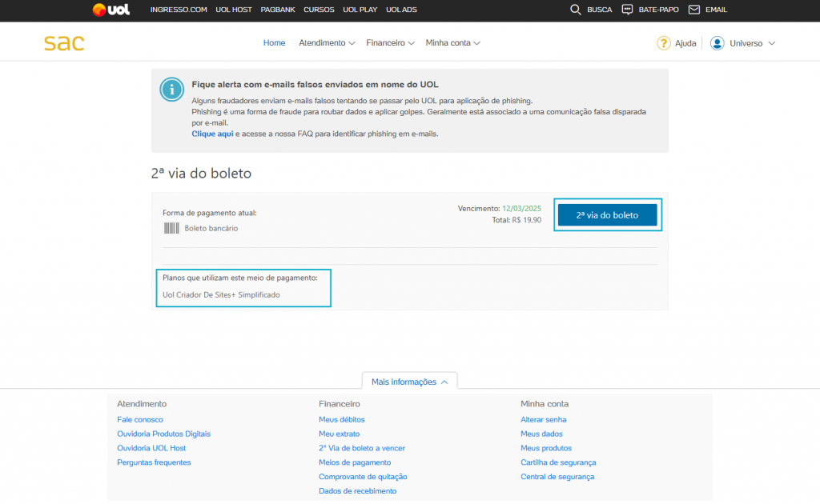820x504 pixels.
Task: Click the blue 2ª via do boleto button
Action: coord(607,215)
